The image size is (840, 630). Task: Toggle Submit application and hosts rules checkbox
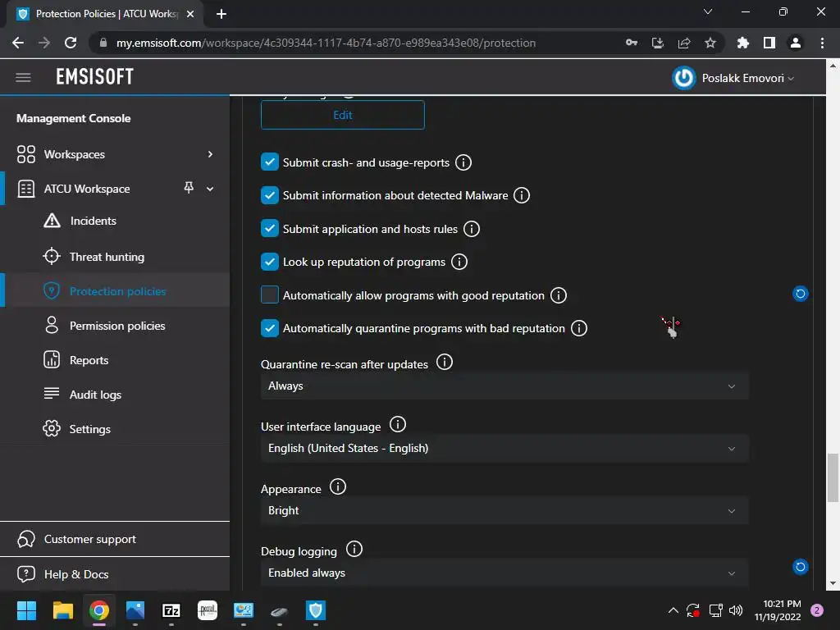point(269,228)
